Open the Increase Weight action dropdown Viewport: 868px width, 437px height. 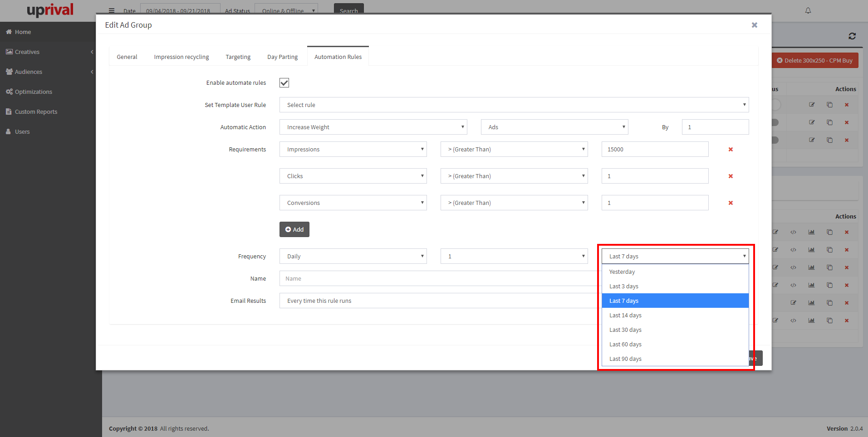pyautogui.click(x=373, y=127)
